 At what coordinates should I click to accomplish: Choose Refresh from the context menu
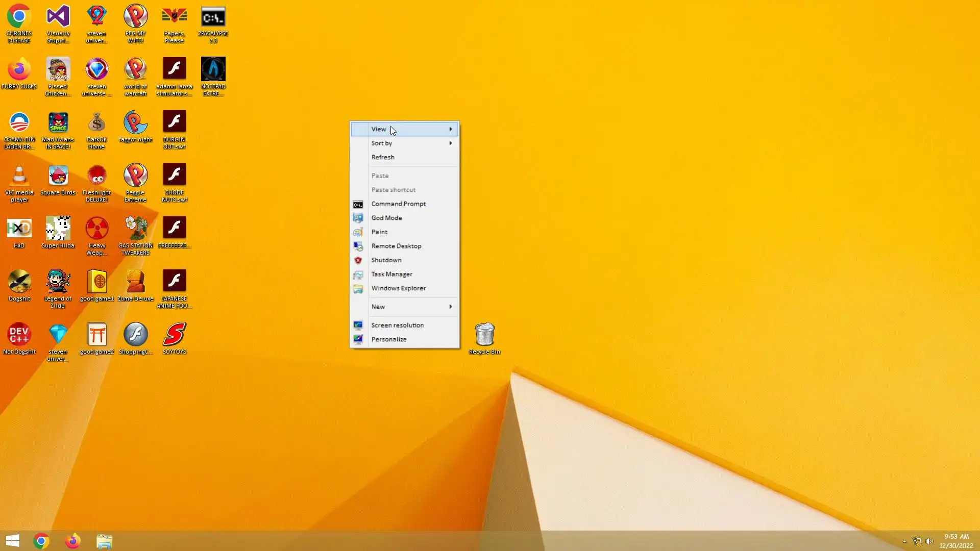(383, 157)
